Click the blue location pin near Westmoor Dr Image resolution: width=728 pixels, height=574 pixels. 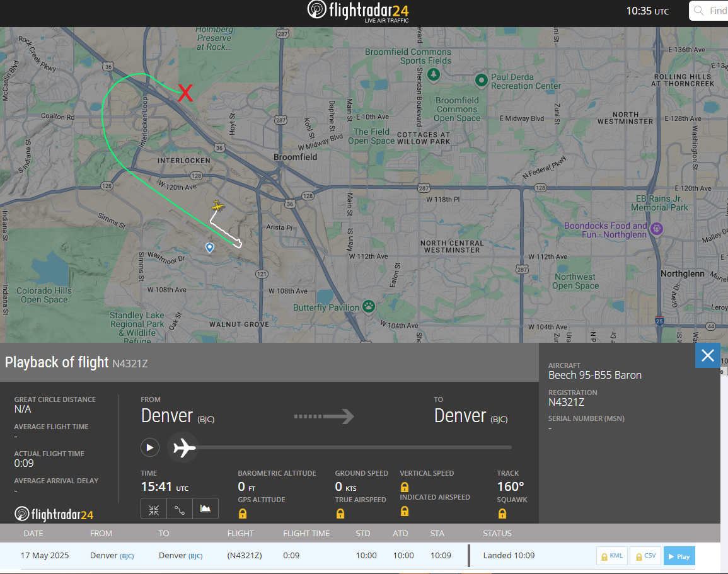pos(210,248)
